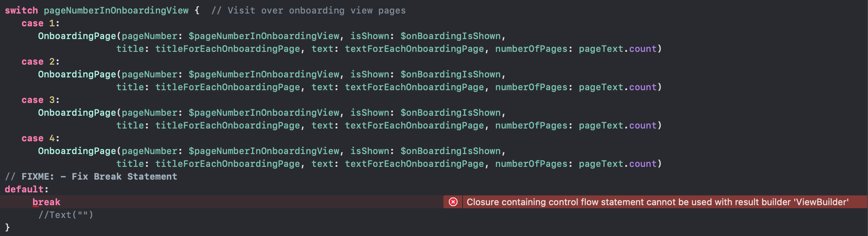Place cursor on the case 4 label
This screenshot has height=236, width=868.
coord(40,138)
